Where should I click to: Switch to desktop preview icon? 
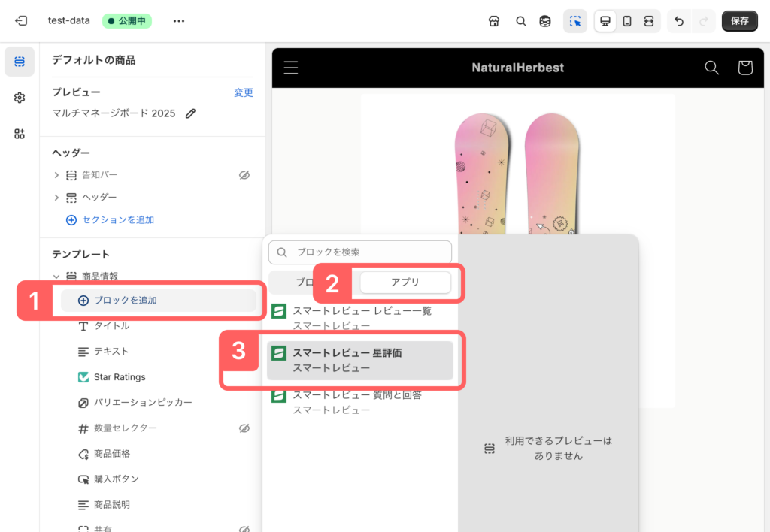[x=605, y=21]
